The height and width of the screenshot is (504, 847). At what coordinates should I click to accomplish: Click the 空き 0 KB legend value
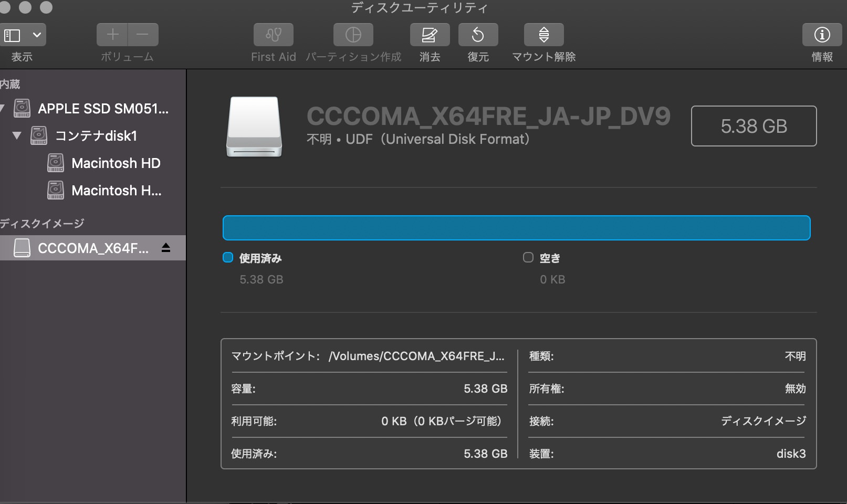click(552, 279)
